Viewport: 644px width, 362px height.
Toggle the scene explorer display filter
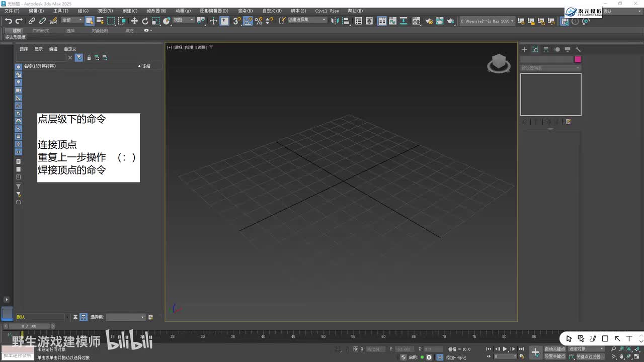[79, 58]
